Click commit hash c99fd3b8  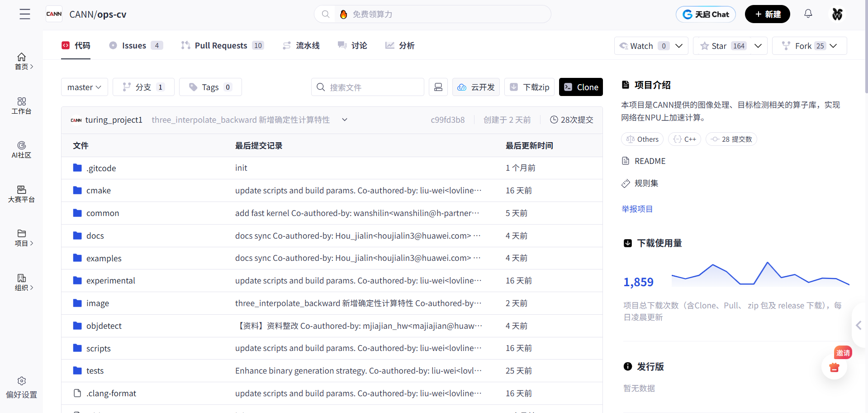pyautogui.click(x=448, y=120)
